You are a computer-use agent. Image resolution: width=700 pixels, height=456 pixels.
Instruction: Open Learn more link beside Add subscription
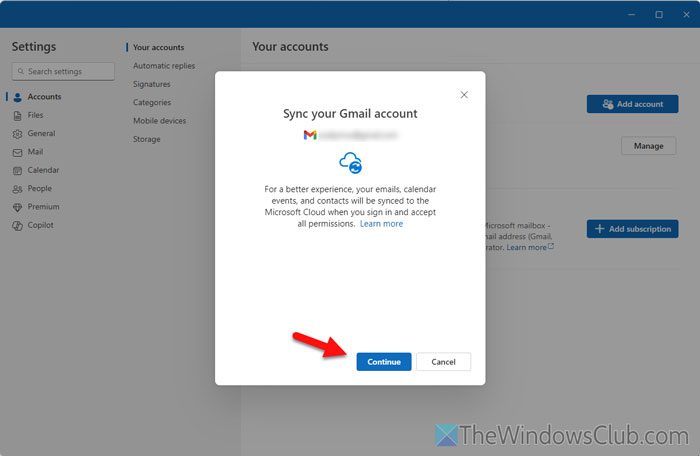pyautogui.click(x=529, y=247)
